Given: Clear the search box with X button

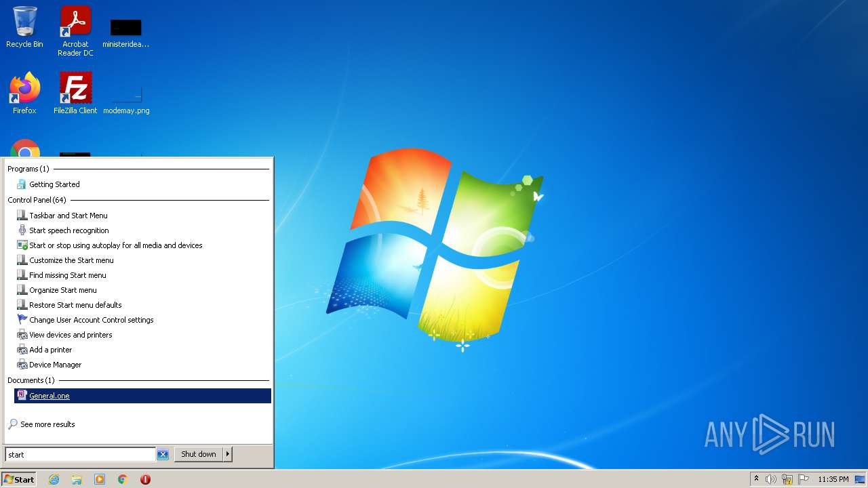Looking at the screenshot, I should [163, 455].
